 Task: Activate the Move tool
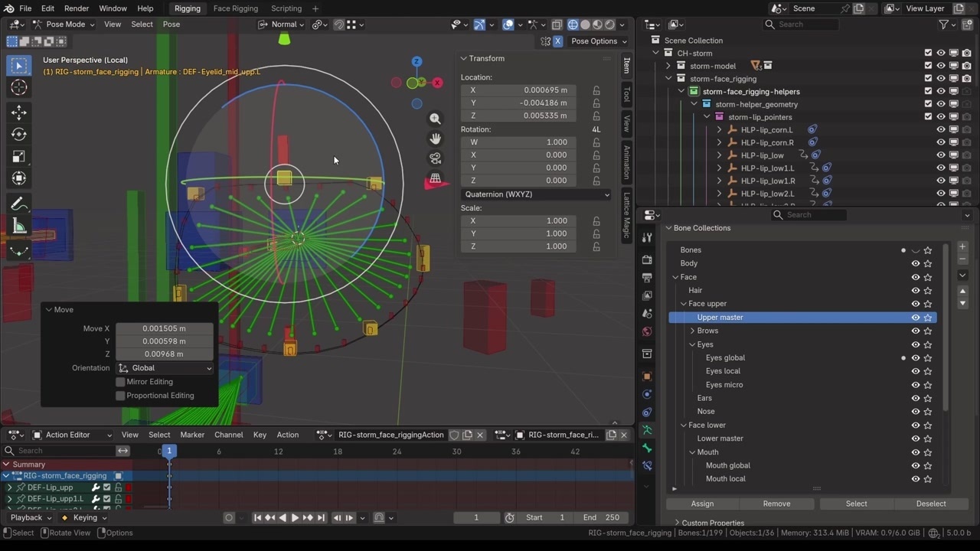19,112
